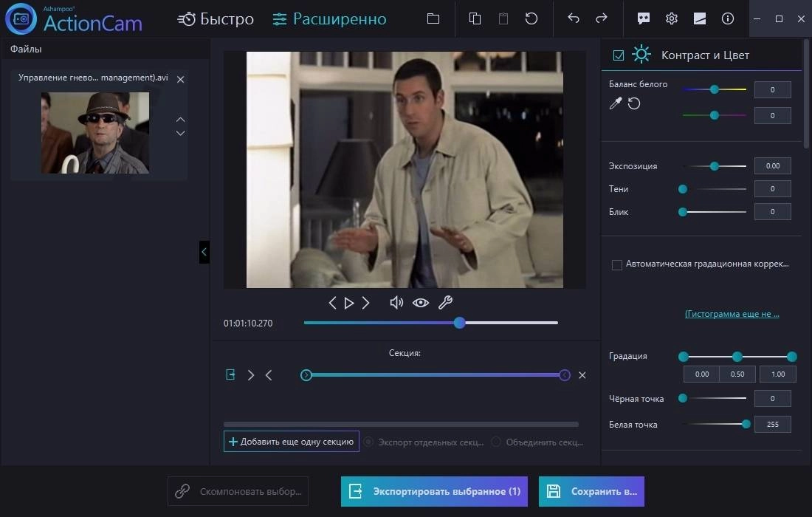The height and width of the screenshot is (517, 812).
Task: Click Скомпоновать выбор... button
Action: pos(238,491)
